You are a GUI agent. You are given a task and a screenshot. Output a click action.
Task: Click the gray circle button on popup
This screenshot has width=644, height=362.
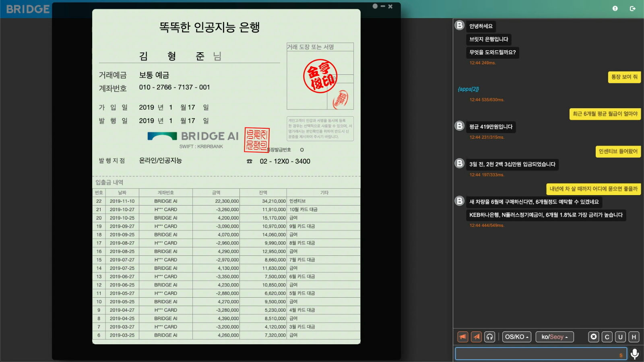coord(375,6)
